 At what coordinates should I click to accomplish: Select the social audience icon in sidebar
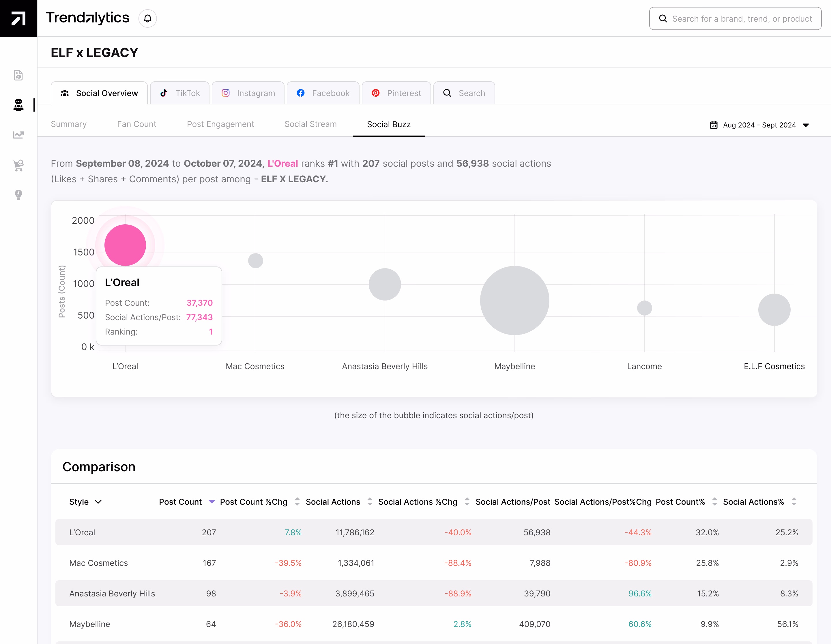point(18,105)
